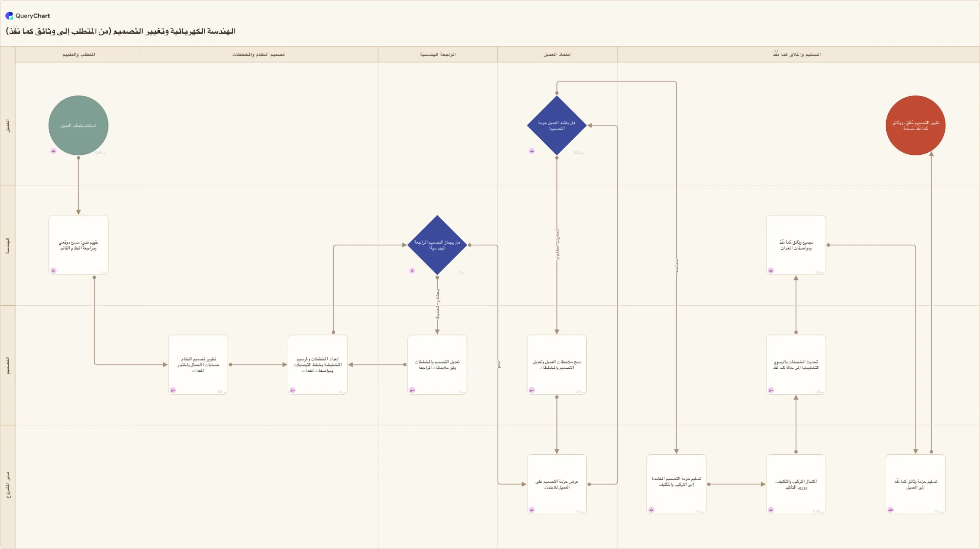
Task: Click the pink badge under the green start circle
Action: click(x=53, y=151)
